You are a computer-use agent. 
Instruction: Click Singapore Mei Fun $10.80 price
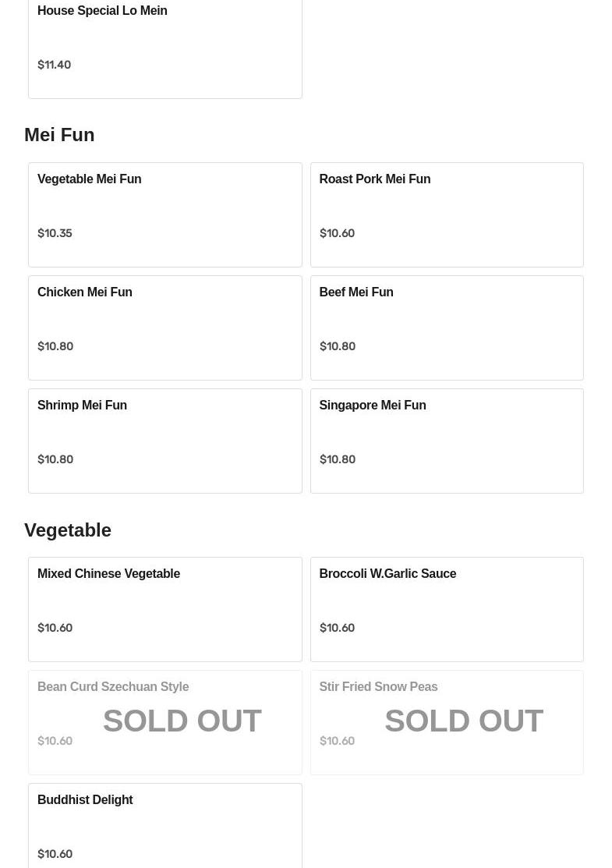[338, 459]
